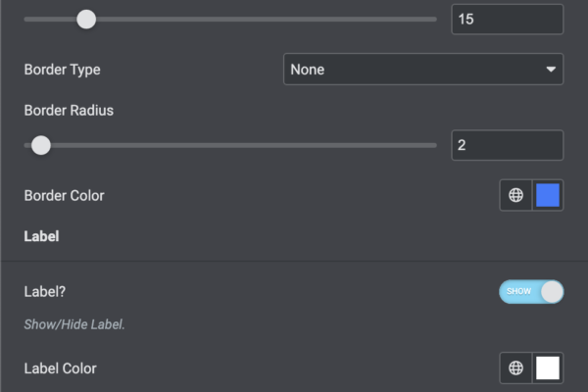Open the white Label Color swatch
588x392 pixels.
pyautogui.click(x=548, y=368)
